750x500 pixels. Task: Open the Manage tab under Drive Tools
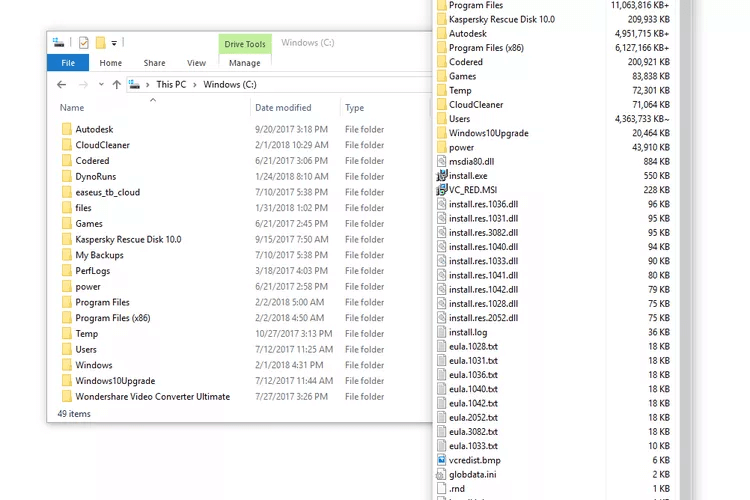(244, 63)
